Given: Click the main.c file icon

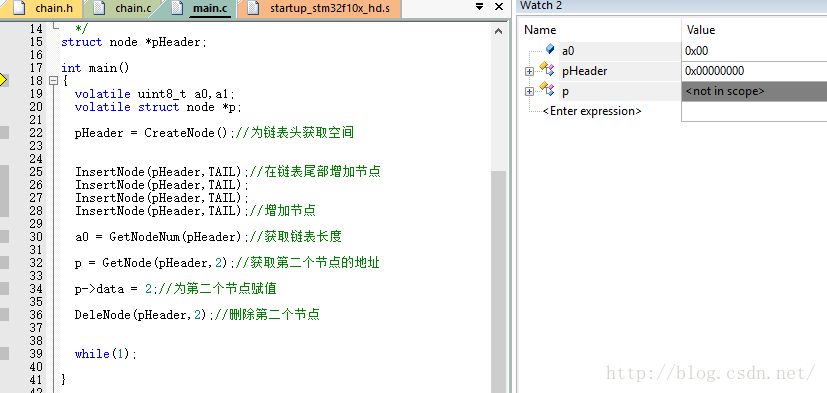Looking at the screenshot, I should point(178,8).
